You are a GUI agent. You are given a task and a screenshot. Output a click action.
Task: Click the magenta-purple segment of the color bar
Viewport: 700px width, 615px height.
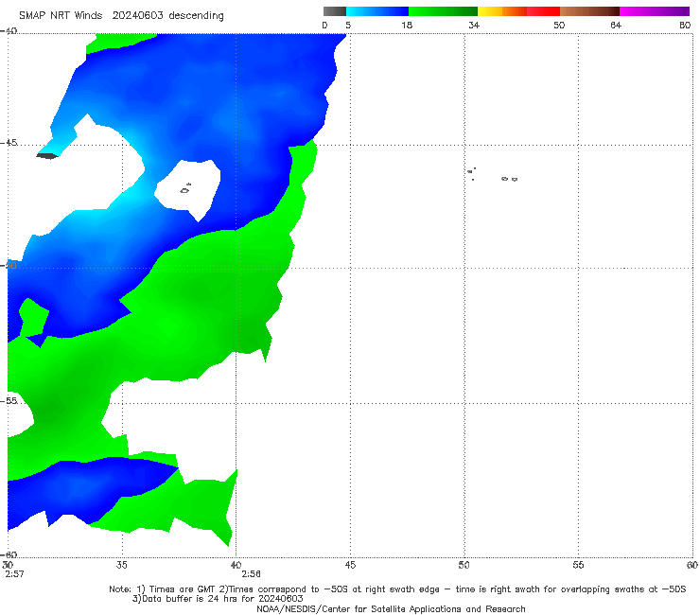click(655, 11)
